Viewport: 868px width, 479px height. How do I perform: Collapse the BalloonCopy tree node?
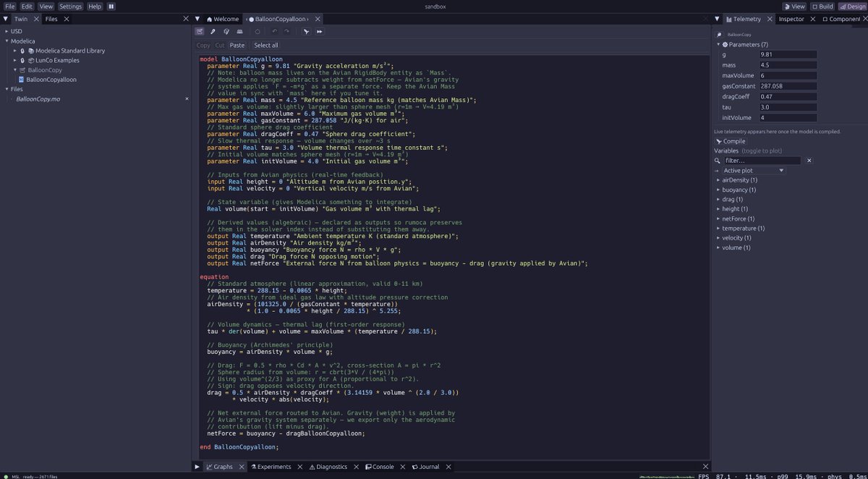[x=15, y=70]
